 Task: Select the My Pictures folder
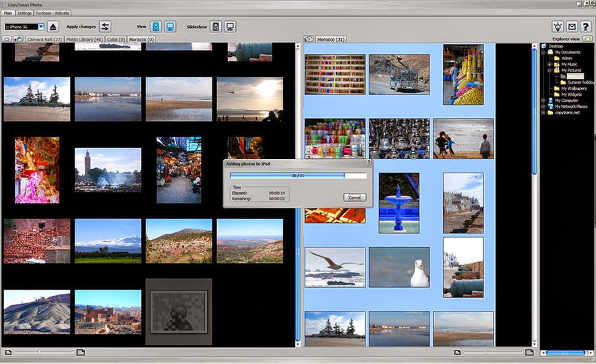pos(571,70)
